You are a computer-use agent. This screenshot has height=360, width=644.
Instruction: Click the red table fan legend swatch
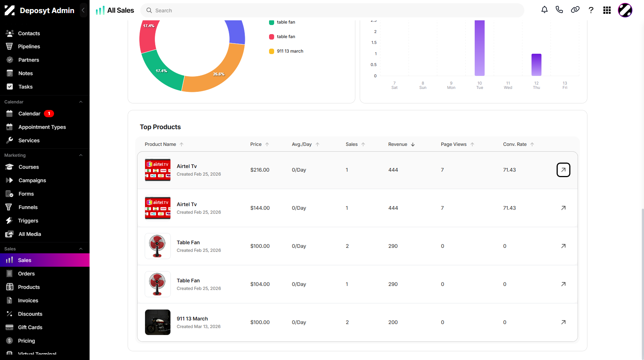click(x=272, y=37)
